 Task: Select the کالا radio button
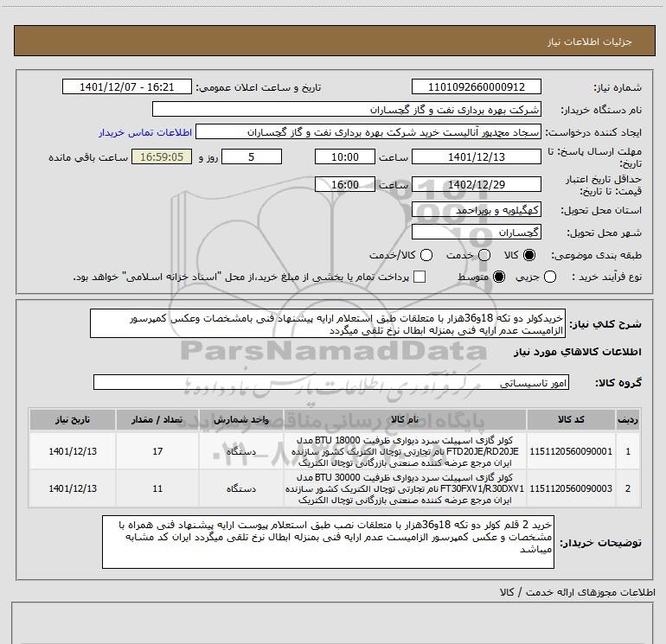[x=529, y=255]
